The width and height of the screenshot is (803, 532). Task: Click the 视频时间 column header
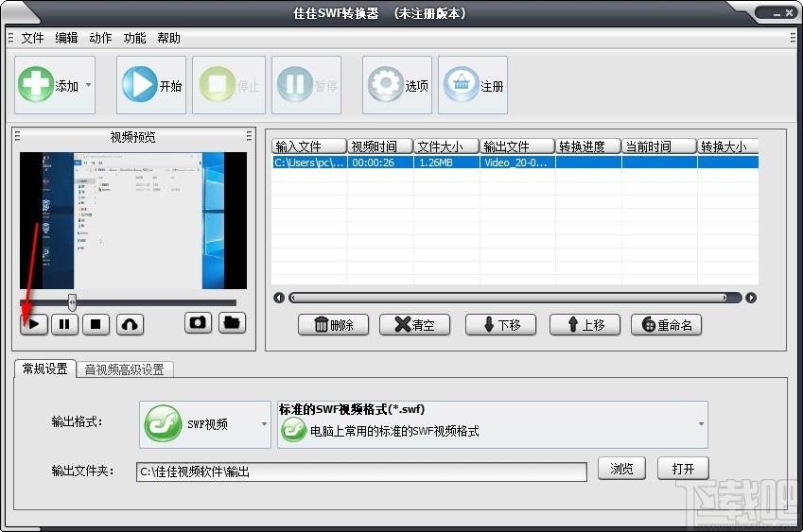coord(380,146)
